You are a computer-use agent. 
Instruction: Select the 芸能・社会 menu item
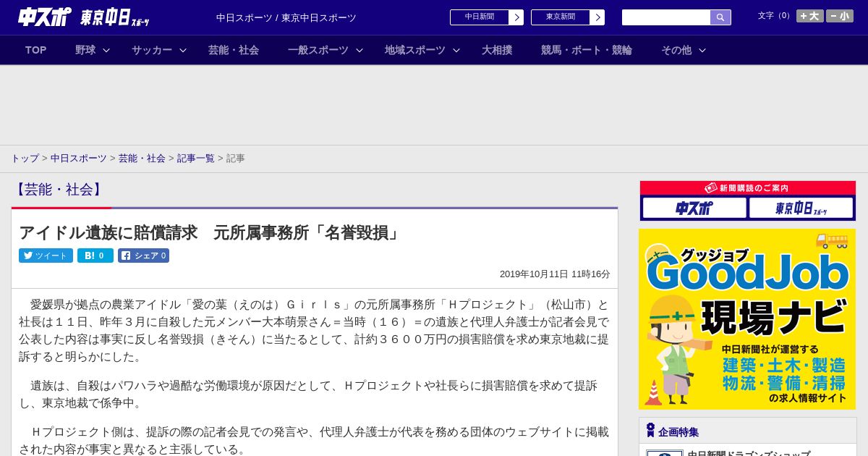pyautogui.click(x=234, y=50)
